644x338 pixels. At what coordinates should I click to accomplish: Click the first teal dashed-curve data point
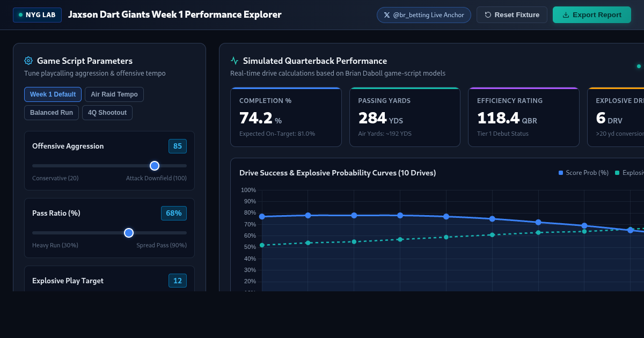[x=262, y=245]
